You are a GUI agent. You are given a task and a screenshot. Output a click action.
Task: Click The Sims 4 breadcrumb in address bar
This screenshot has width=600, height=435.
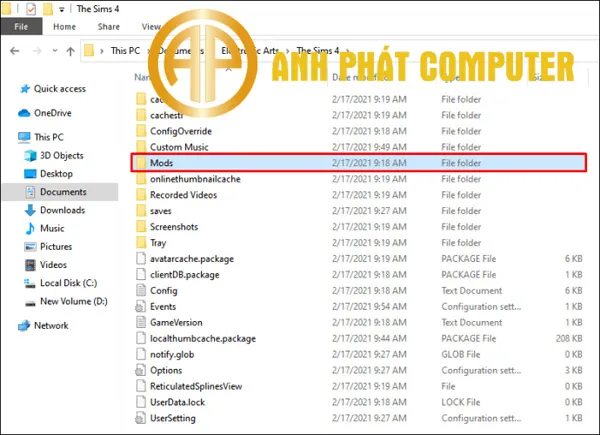(318, 51)
